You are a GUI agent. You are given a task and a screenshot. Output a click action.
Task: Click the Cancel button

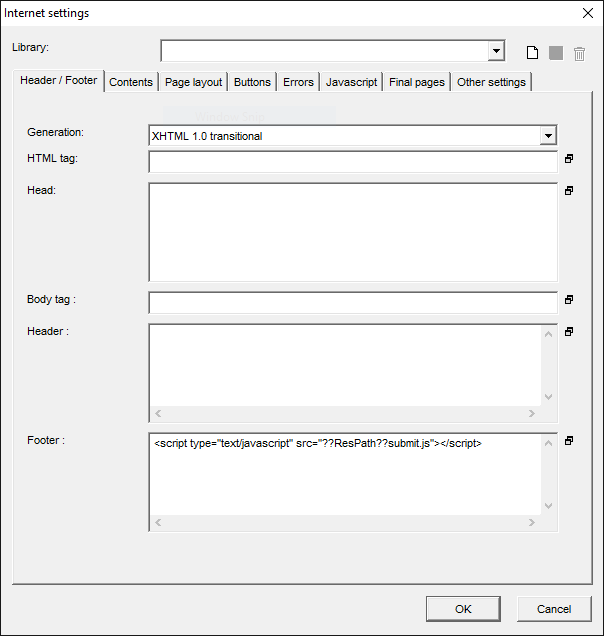(x=554, y=608)
